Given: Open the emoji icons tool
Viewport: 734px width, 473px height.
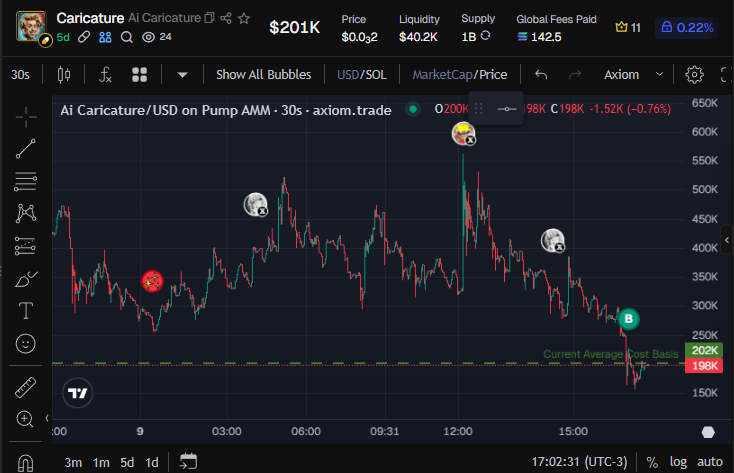Looking at the screenshot, I should coord(26,344).
